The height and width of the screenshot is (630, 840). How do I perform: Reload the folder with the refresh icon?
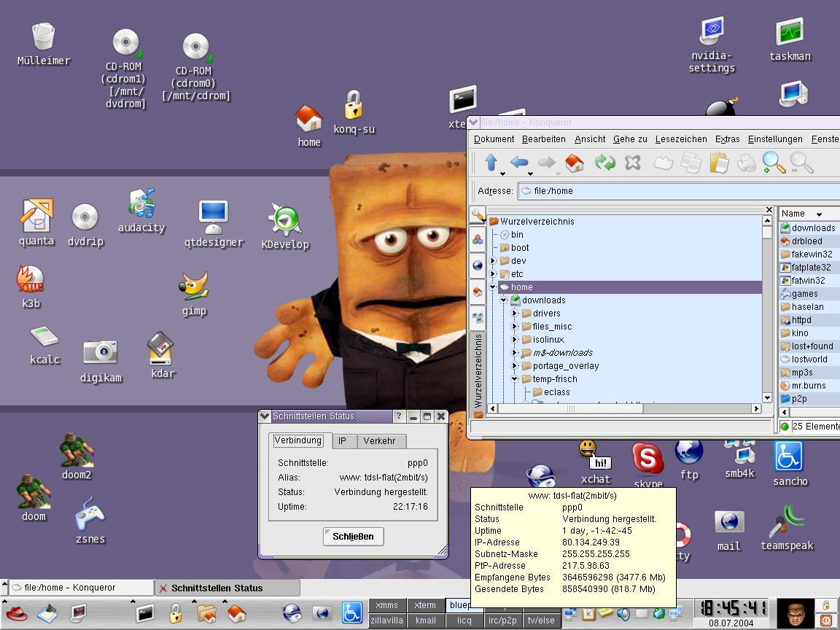(604, 163)
